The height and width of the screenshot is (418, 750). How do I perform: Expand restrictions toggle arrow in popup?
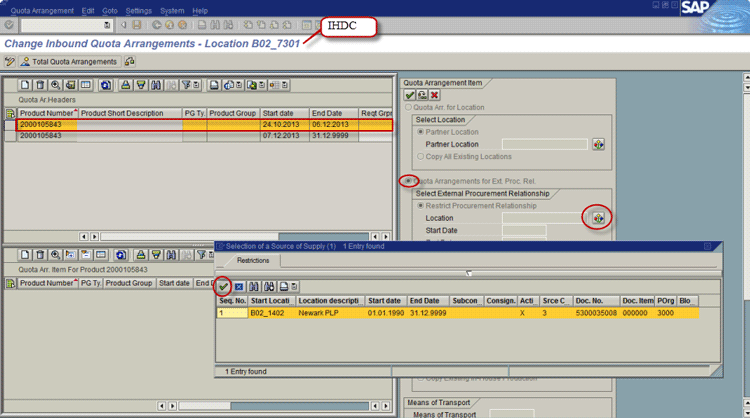469,273
